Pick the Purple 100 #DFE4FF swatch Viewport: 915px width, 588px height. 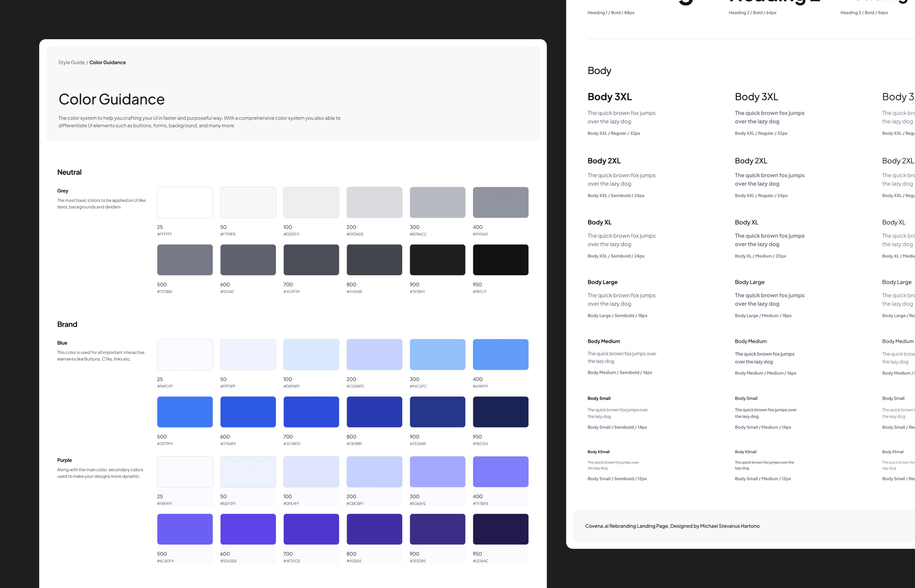[x=311, y=472]
